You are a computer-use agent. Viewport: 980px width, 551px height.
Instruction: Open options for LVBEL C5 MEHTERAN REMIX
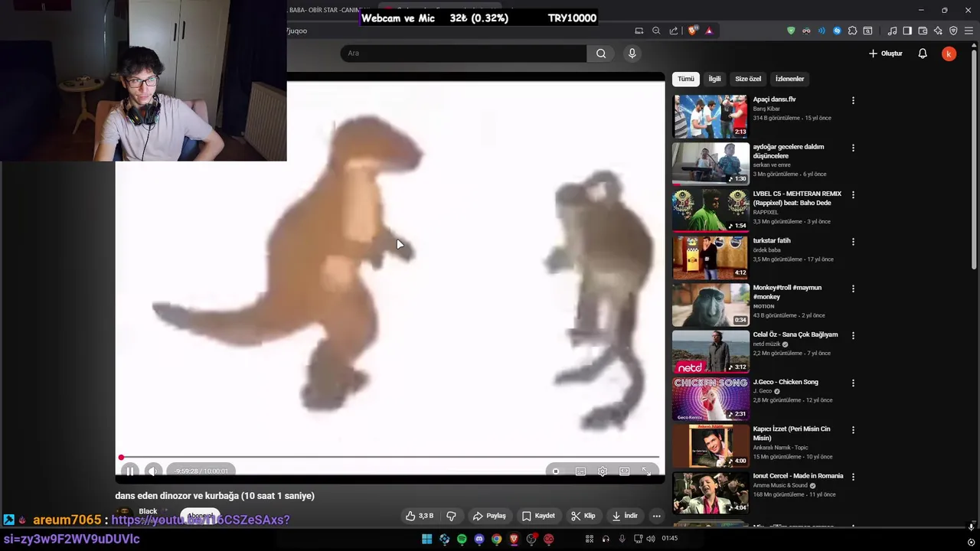pos(853,195)
